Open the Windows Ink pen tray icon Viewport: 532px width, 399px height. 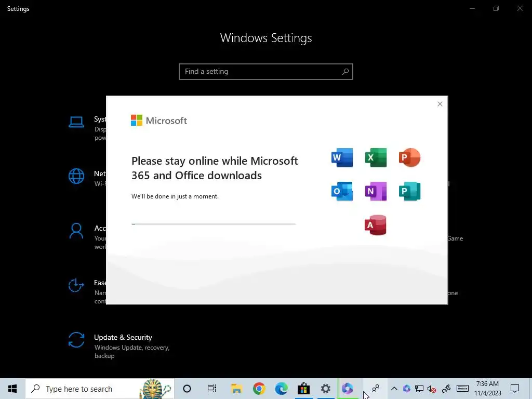(446, 389)
